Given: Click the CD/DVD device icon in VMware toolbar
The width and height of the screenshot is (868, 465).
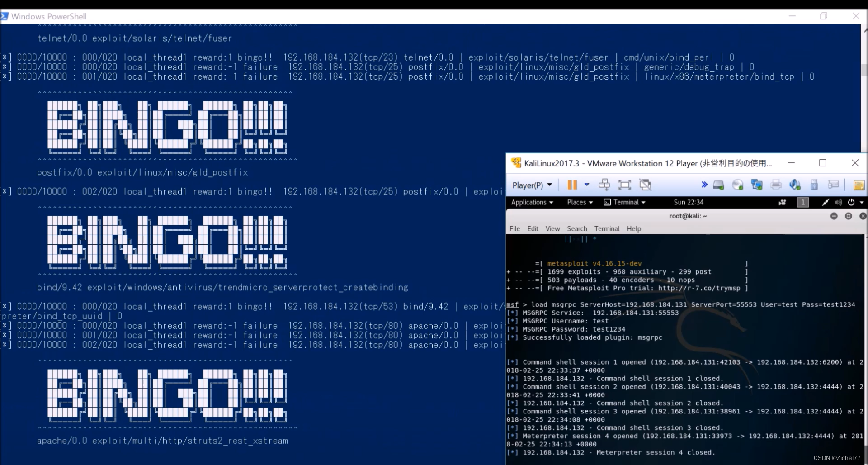Looking at the screenshot, I should pos(738,185).
